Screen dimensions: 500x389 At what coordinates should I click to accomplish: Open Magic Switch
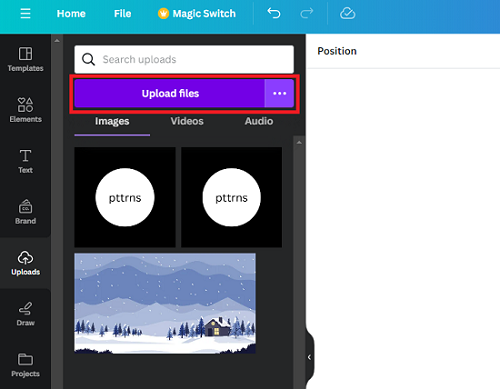[197, 14]
